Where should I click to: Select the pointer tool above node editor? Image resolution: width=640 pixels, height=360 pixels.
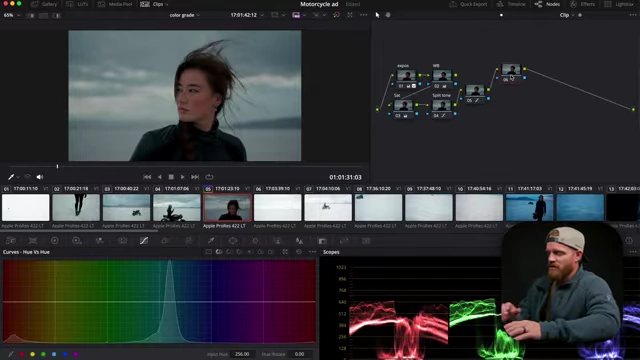tap(377, 15)
